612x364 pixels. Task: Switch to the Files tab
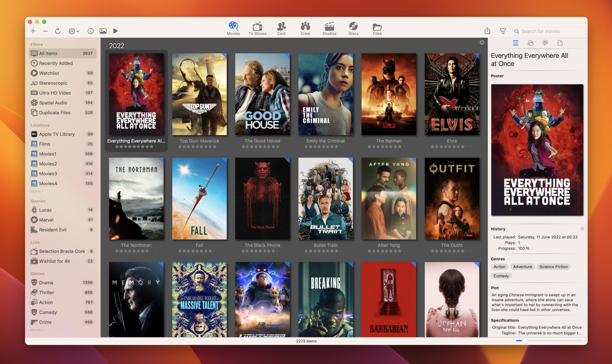coord(377,29)
